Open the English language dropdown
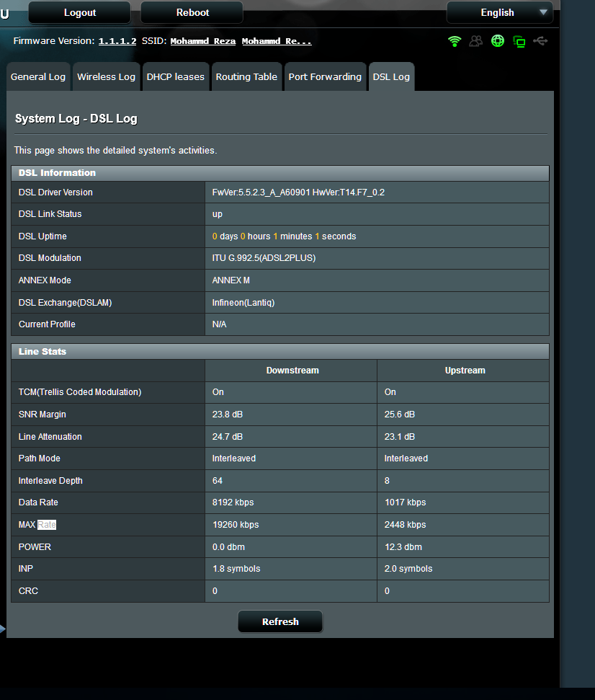Screen dimensions: 595x700 [x=499, y=12]
